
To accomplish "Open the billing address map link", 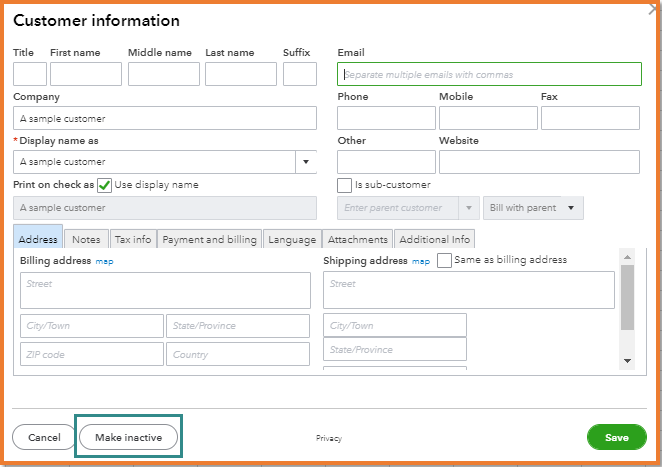I will (x=105, y=261).
